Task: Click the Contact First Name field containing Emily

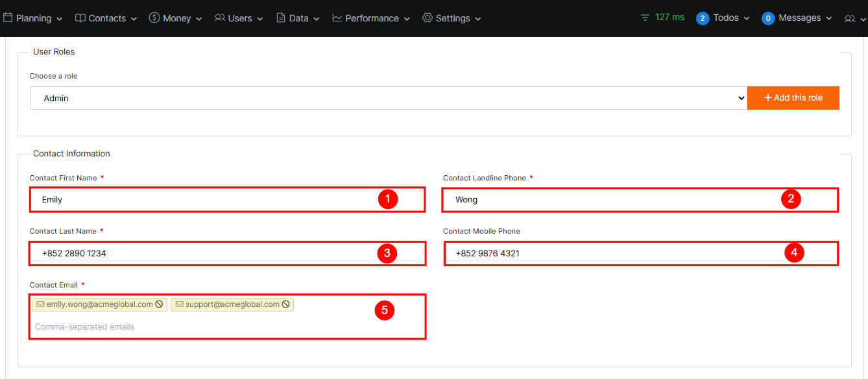Action: [x=208, y=200]
